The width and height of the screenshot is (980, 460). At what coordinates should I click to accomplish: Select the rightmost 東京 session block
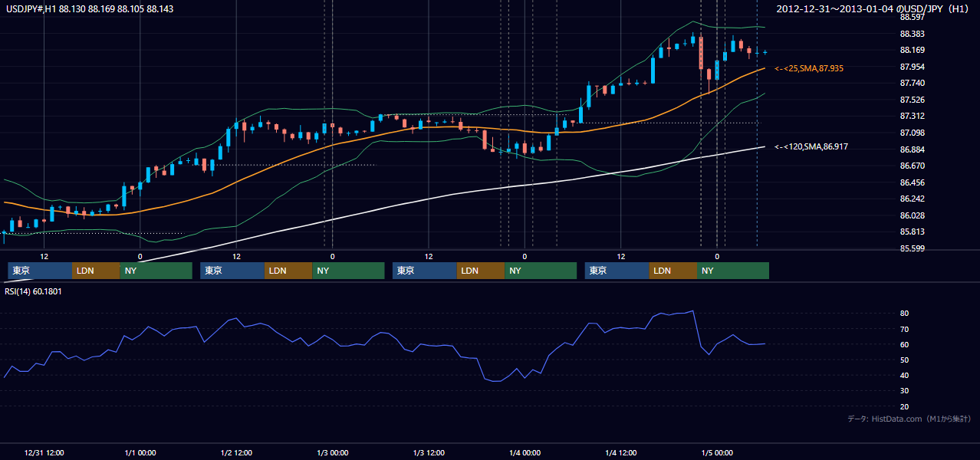pyautogui.click(x=617, y=271)
